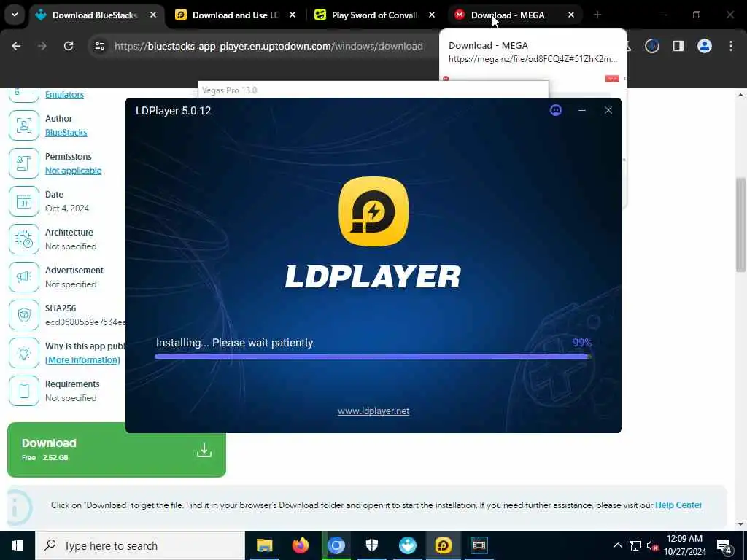Open the notification center icon

click(x=724, y=545)
